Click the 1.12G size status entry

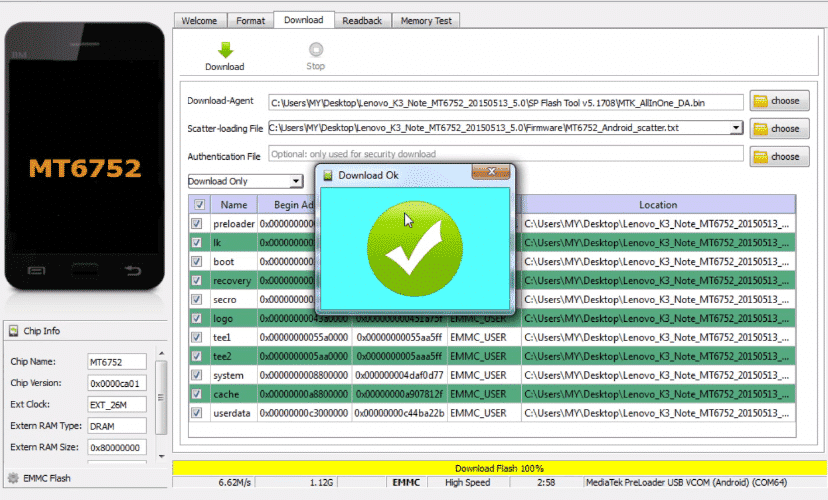(321, 483)
